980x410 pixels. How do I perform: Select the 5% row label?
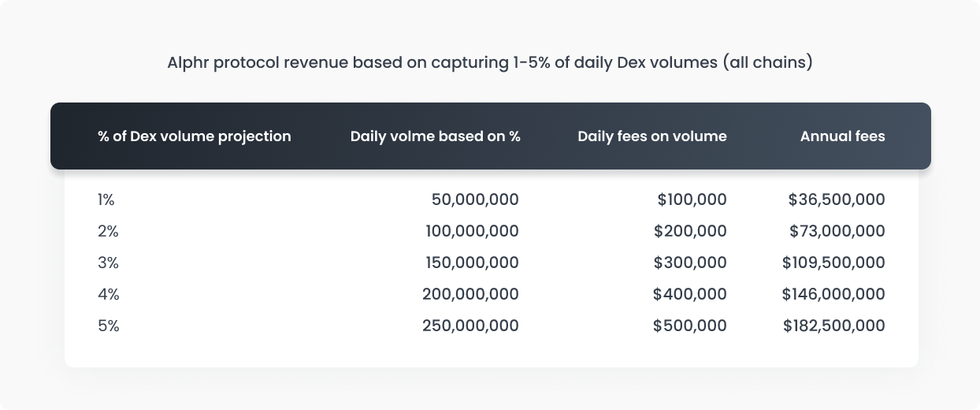pos(108,326)
